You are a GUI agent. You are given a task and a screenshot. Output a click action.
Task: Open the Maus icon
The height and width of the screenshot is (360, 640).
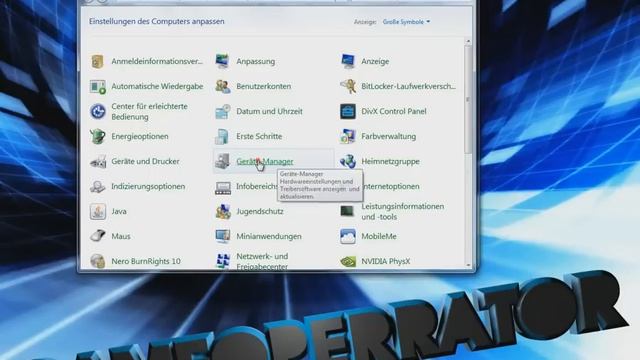(x=98, y=236)
